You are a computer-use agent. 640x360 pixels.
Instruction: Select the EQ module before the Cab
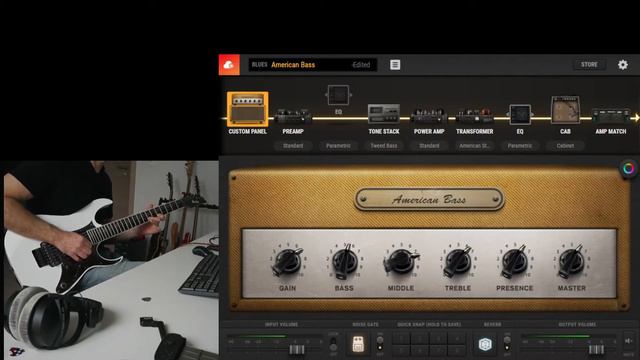pyautogui.click(x=520, y=115)
